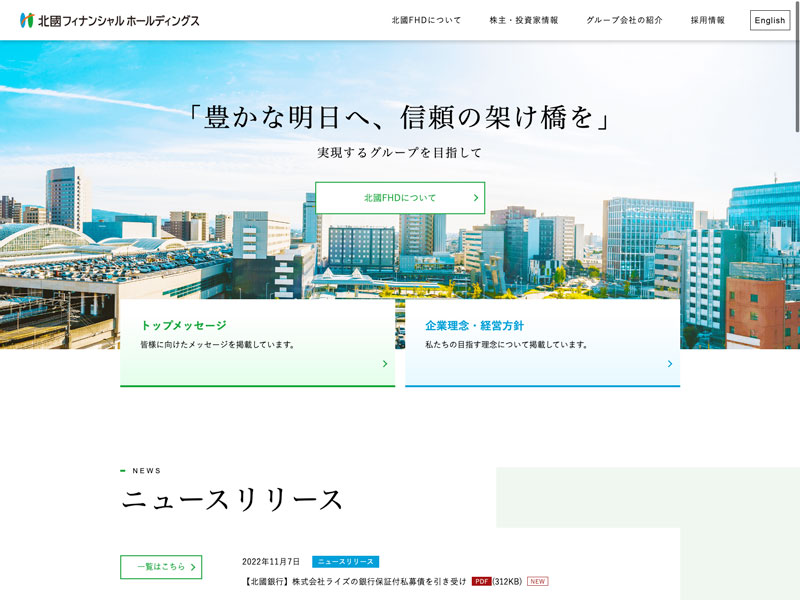Click the Hokkoku Financial Holdings logo mark
This screenshot has height=600, width=800.
27,20
